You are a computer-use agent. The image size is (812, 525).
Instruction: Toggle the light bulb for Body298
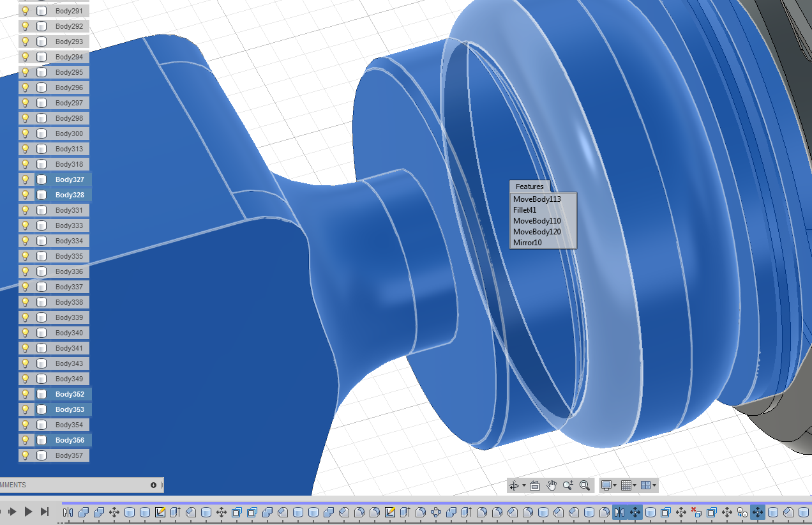coord(26,118)
